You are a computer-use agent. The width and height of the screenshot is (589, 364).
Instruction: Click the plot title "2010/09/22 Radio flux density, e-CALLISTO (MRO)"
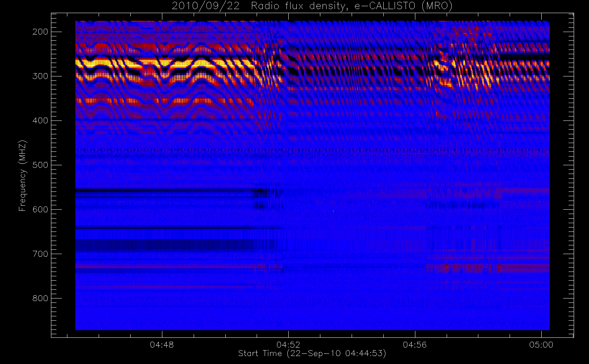(312, 6)
